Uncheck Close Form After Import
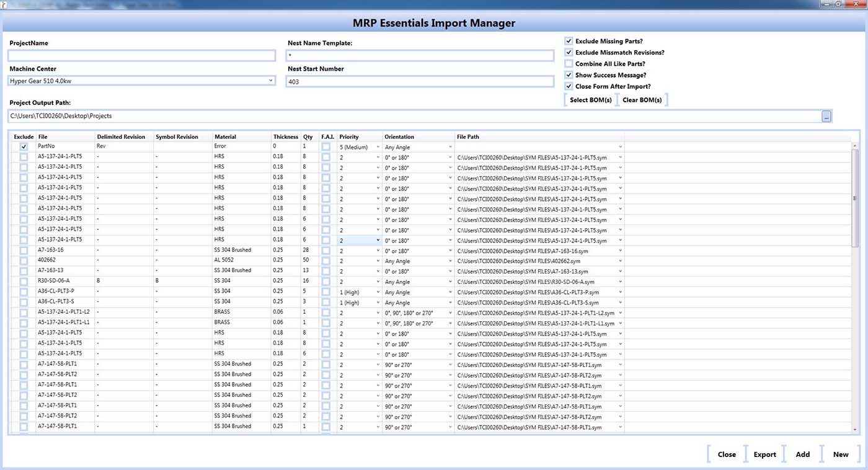Image resolution: width=868 pixels, height=470 pixels. click(x=569, y=86)
